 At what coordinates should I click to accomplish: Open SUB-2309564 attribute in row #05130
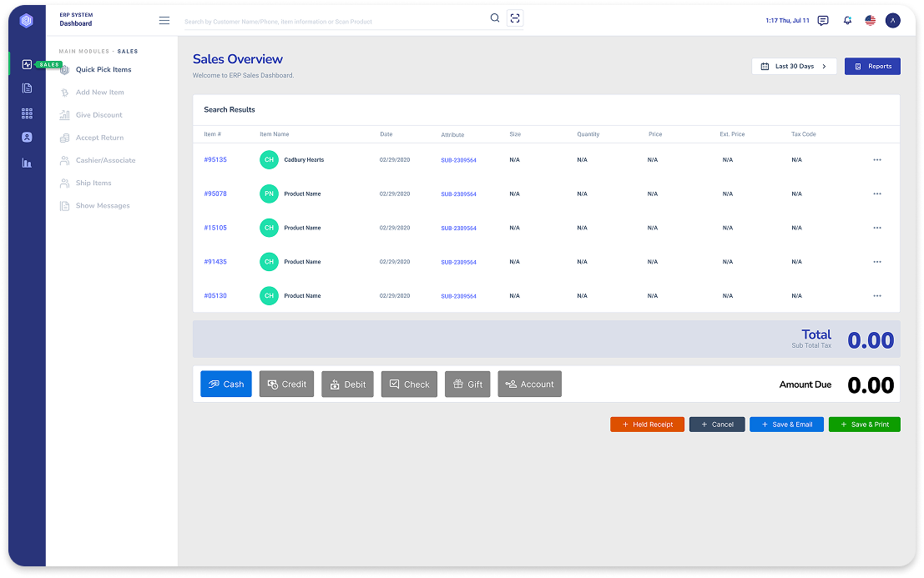[x=458, y=296]
